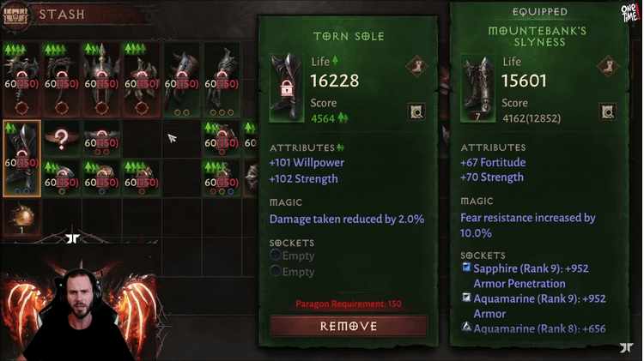Screen dimensions: 644x361
Task: Click the Aquamarine Rank 8 gem icon
Action: (466, 328)
